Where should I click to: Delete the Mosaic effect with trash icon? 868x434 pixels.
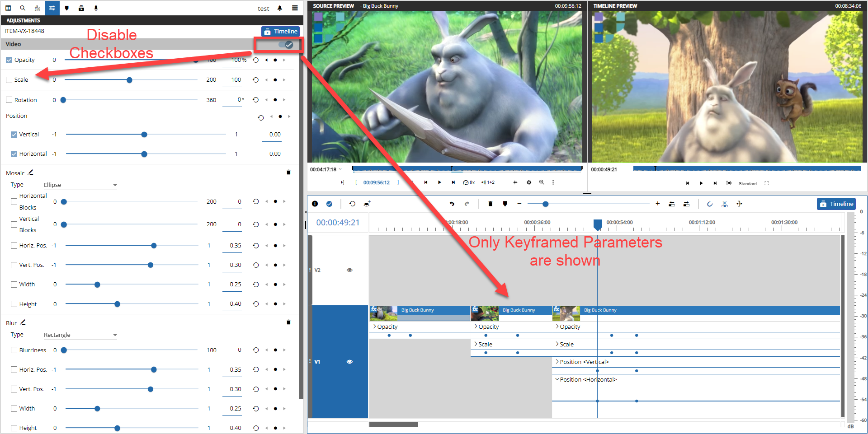288,172
